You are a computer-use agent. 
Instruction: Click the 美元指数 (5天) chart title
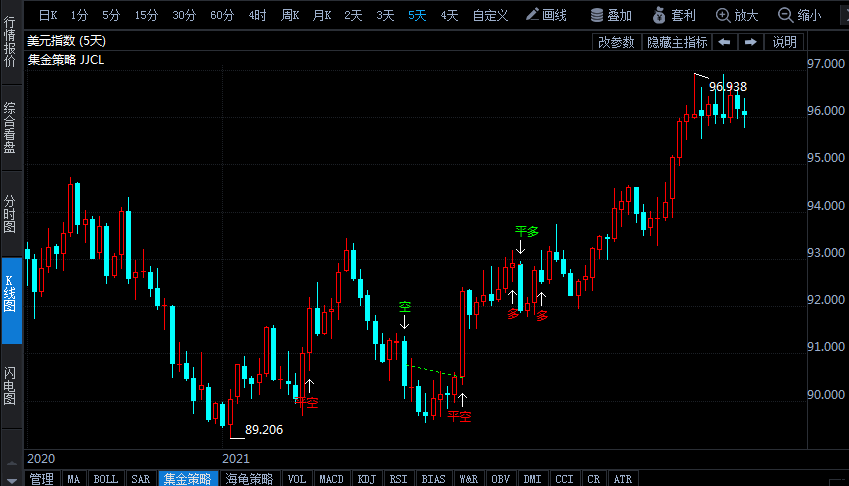(x=67, y=41)
